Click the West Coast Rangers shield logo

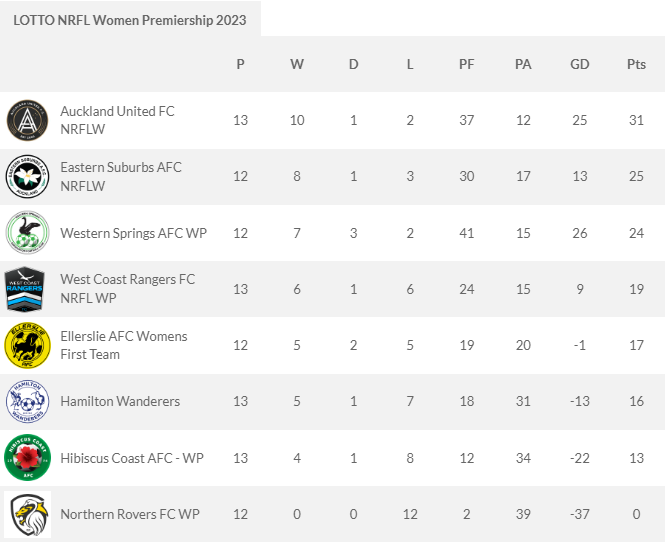point(27,289)
